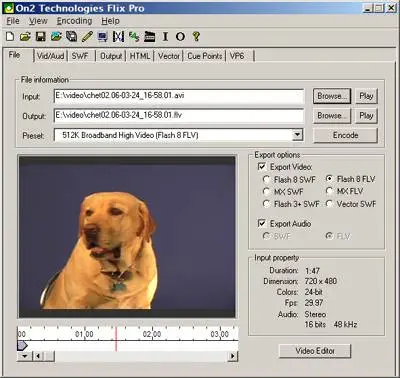Click the clapperboard icon in toolbar

click(150, 36)
